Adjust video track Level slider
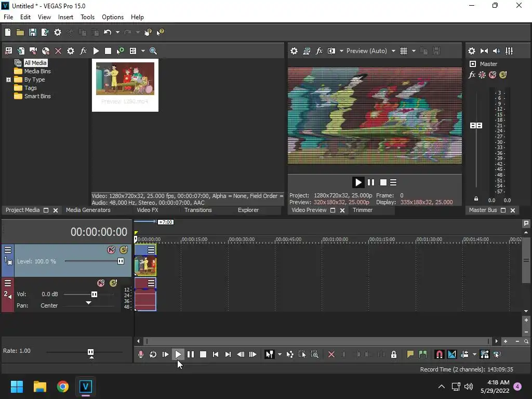The height and width of the screenshot is (399, 532). 121,261
